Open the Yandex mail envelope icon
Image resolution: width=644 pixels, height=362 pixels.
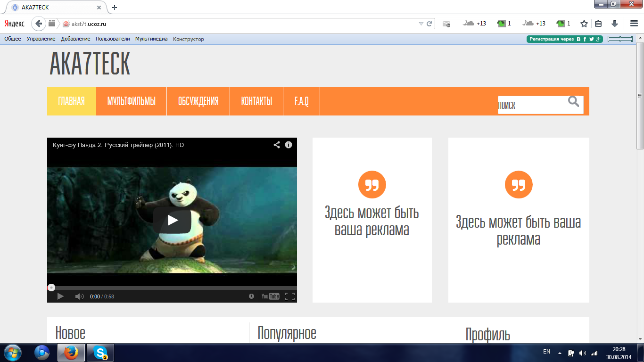point(446,24)
